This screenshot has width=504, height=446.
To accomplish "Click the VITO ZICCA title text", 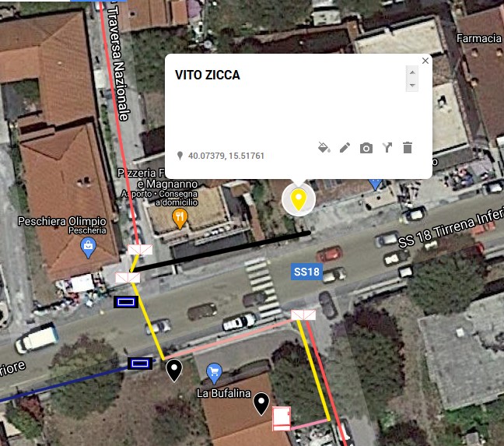I will coord(208,75).
